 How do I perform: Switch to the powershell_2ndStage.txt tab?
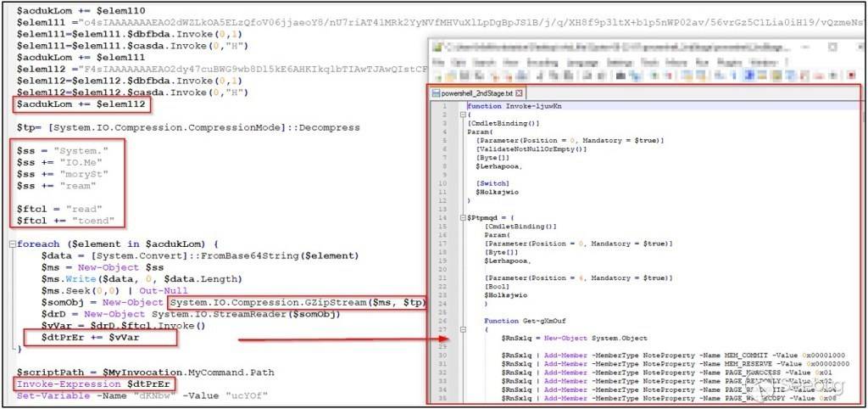click(477, 93)
